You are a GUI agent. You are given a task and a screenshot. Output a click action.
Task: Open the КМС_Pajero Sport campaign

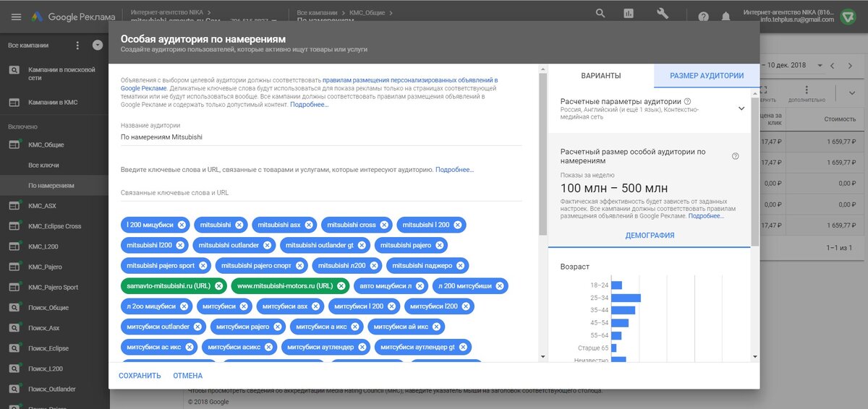coord(54,288)
